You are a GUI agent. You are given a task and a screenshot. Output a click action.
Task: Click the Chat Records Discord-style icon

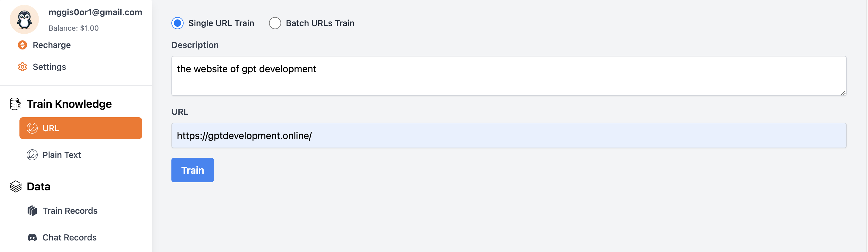pos(32,237)
